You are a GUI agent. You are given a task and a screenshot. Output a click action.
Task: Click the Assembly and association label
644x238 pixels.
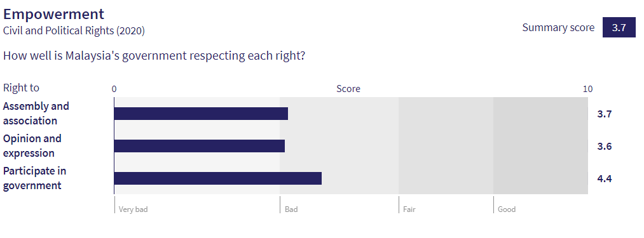pyautogui.click(x=36, y=113)
